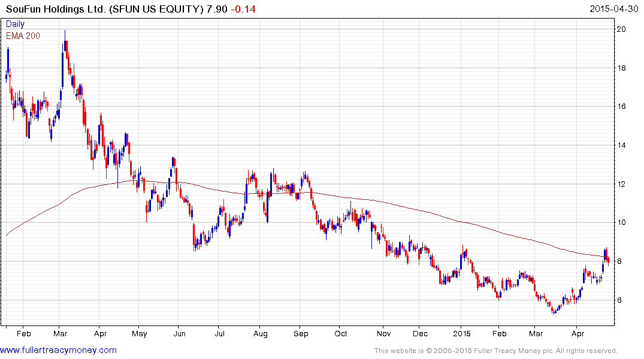Click the 'Apr' label at far right
Screen dimensions: 644x359
click(578, 333)
